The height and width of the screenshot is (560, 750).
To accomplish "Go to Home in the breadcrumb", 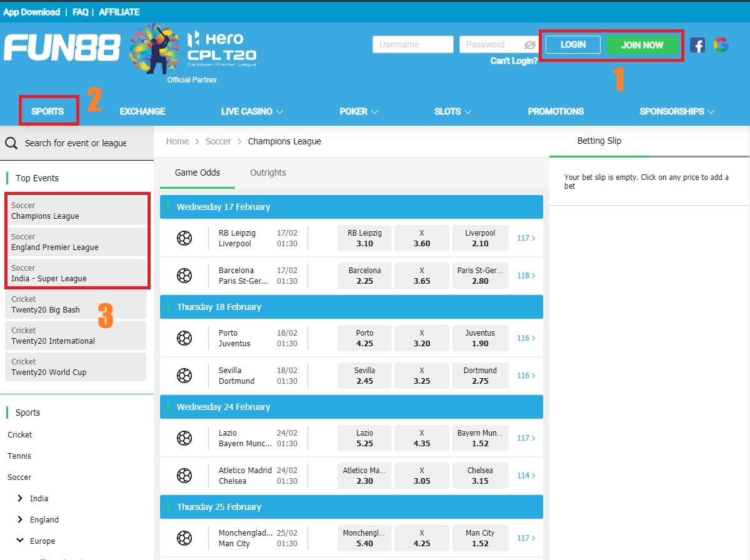I will coord(177,141).
